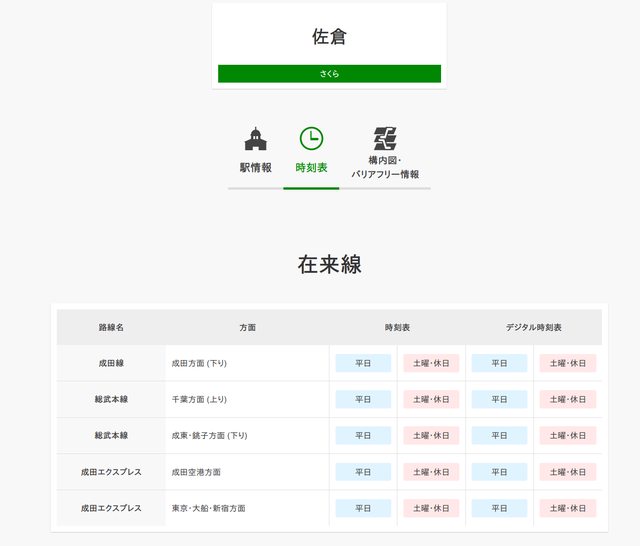
Task: View 成東・銚子方面 平日 時刻表
Action: [x=363, y=436]
